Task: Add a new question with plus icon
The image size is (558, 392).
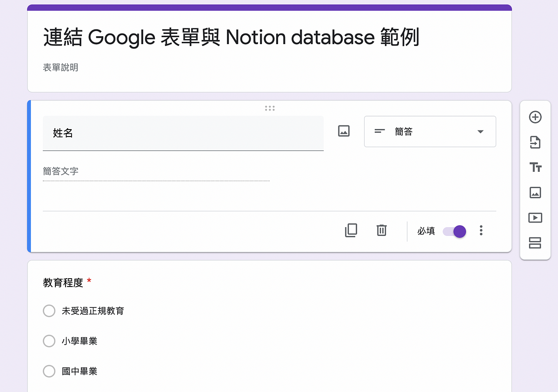Action: tap(535, 118)
